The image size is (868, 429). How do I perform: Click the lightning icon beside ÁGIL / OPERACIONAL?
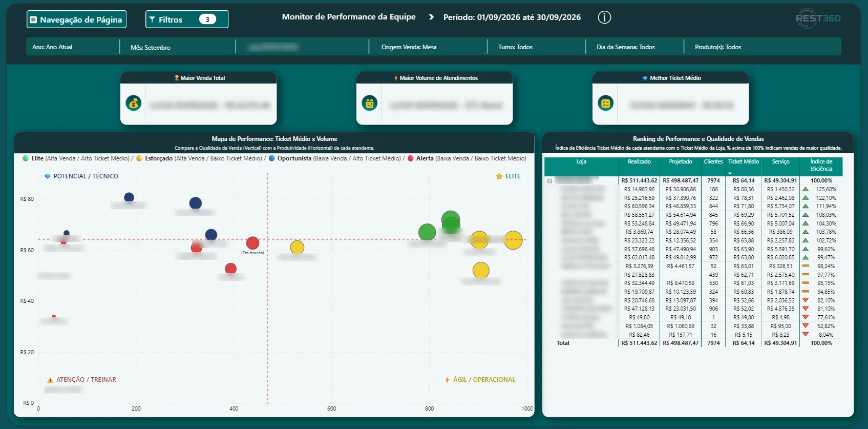(447, 380)
